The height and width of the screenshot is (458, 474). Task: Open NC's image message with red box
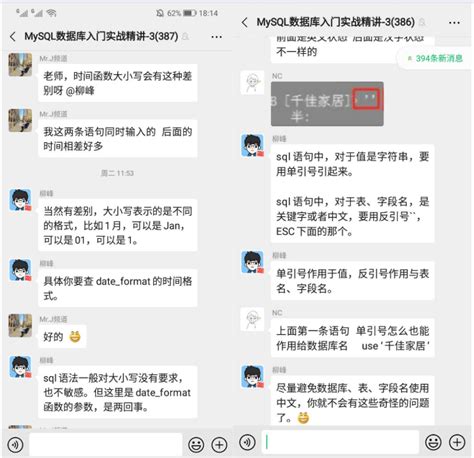click(327, 104)
